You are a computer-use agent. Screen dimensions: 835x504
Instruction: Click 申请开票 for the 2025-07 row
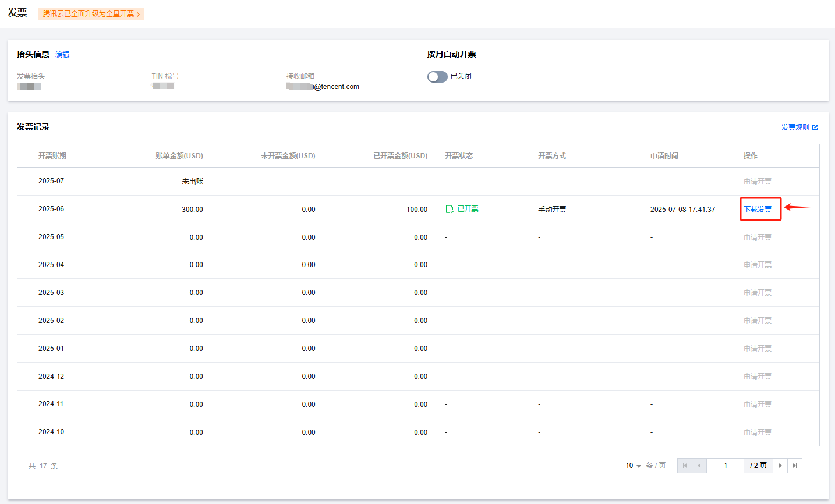point(757,182)
